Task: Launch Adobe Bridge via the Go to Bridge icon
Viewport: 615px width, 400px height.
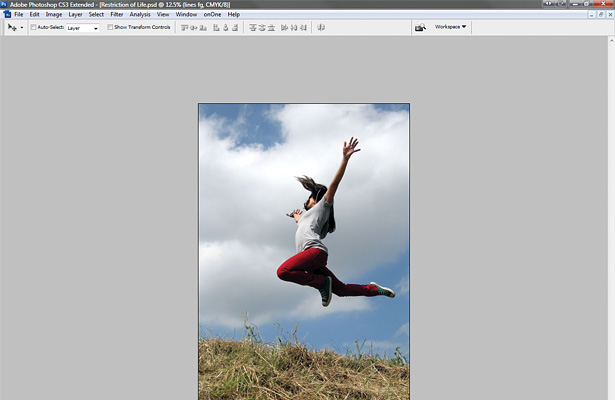Action: [420, 27]
